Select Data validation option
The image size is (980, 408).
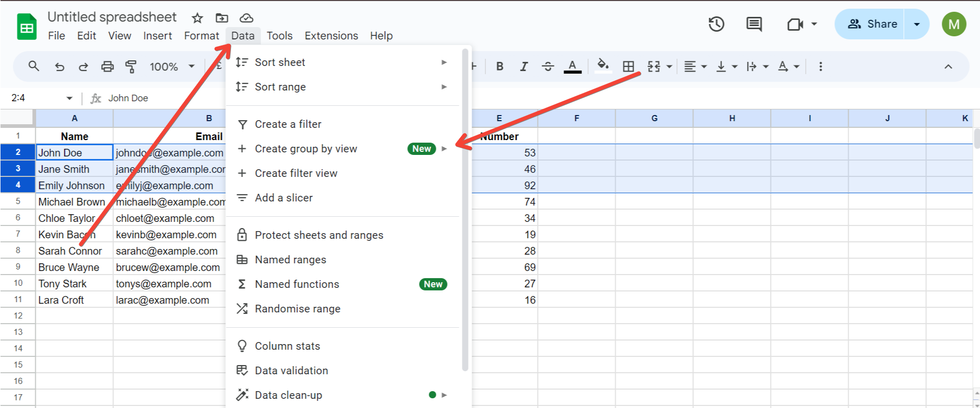click(x=342, y=371)
